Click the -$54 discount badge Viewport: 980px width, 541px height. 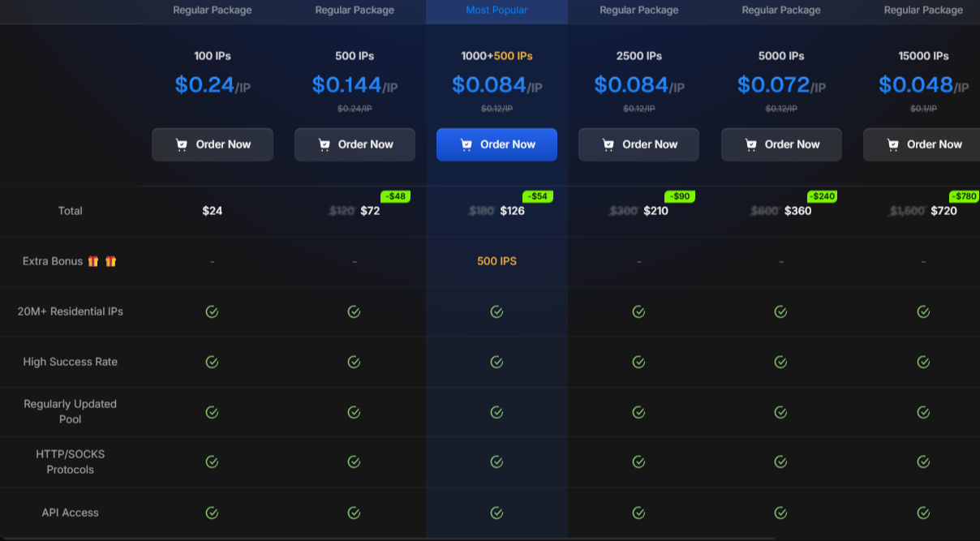538,196
